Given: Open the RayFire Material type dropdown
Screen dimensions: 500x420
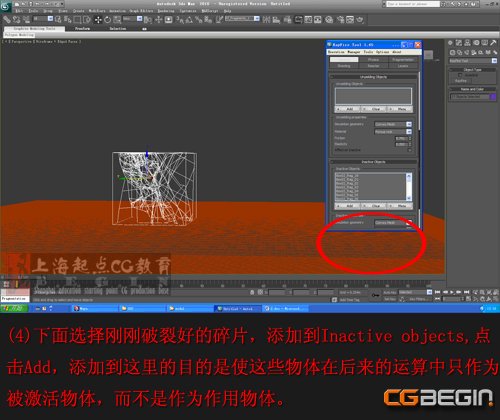Looking at the screenshot, I should (x=393, y=132).
